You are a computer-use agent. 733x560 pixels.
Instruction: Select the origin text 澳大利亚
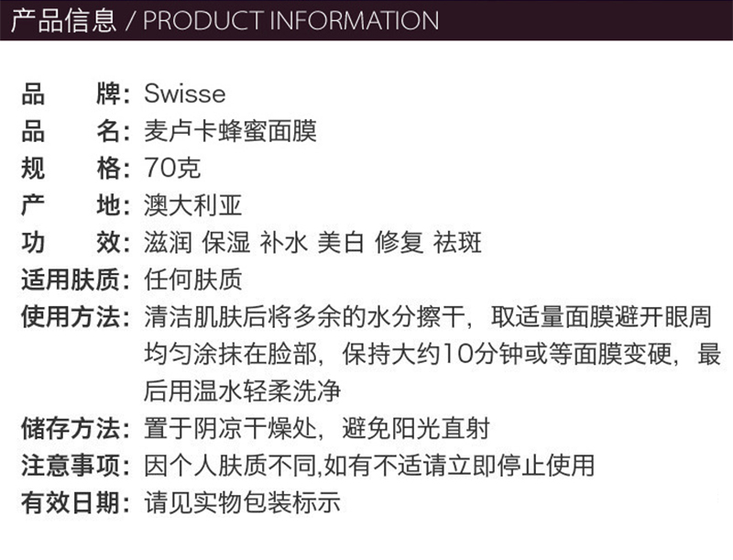193,205
